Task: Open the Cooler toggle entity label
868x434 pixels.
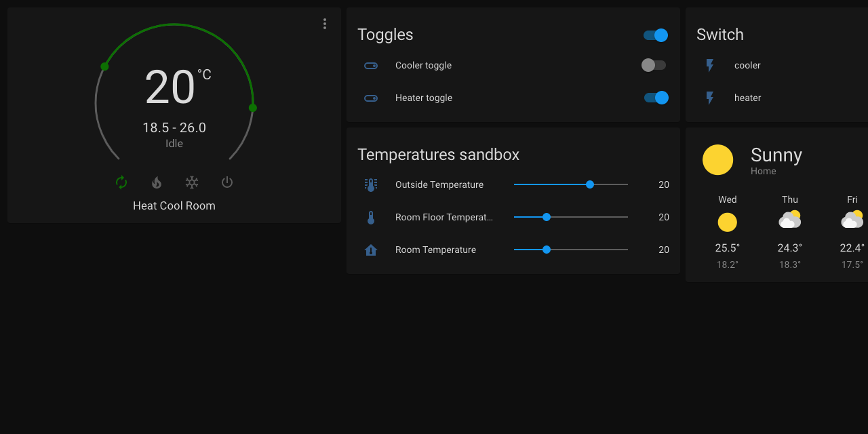Action: pyautogui.click(x=423, y=65)
